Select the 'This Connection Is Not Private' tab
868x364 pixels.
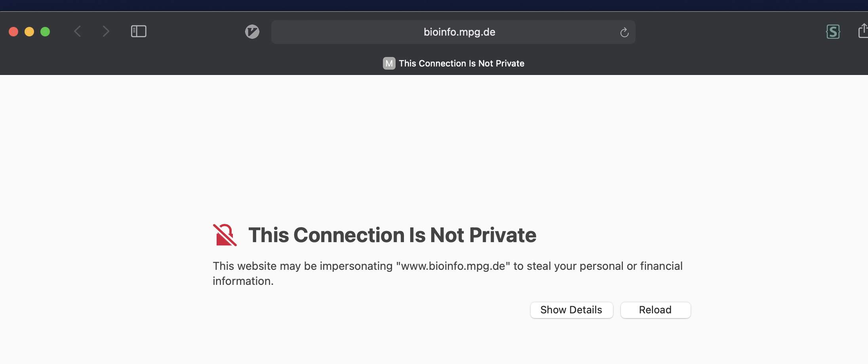(461, 63)
